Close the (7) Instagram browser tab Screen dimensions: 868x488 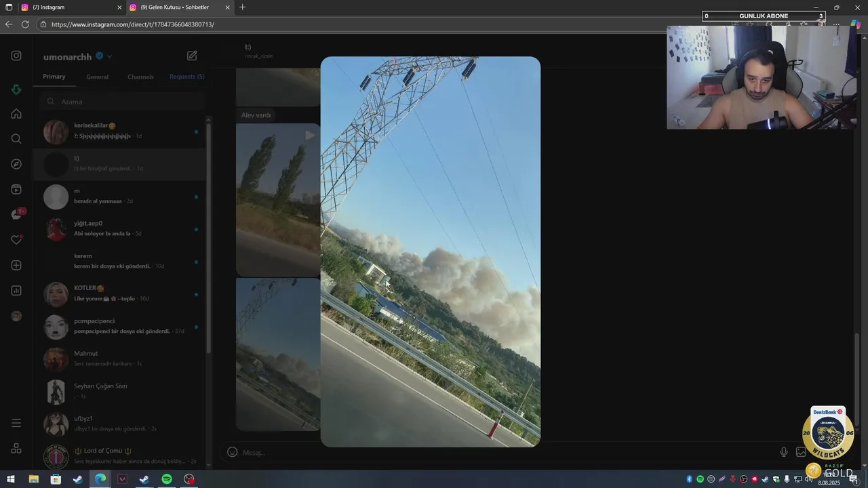(x=119, y=7)
